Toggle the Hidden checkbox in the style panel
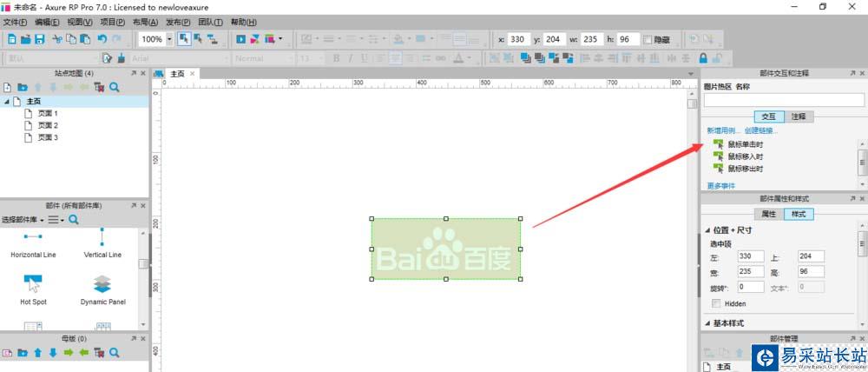868x372 pixels. click(x=716, y=303)
